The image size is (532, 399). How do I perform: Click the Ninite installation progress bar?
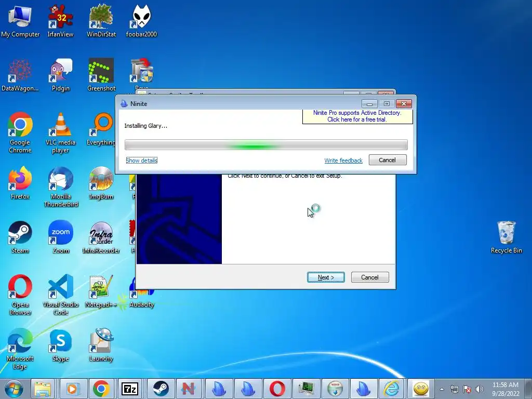point(266,145)
